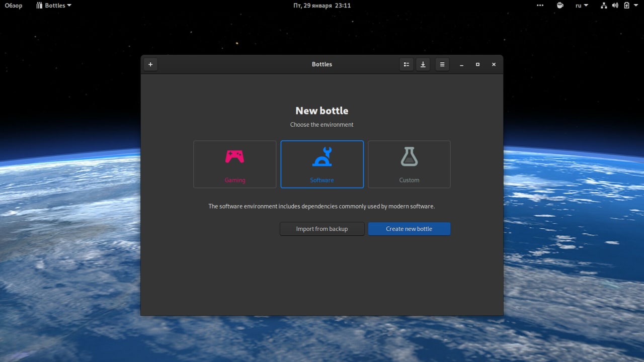Click the caffeine cup tray icon

pos(560,6)
